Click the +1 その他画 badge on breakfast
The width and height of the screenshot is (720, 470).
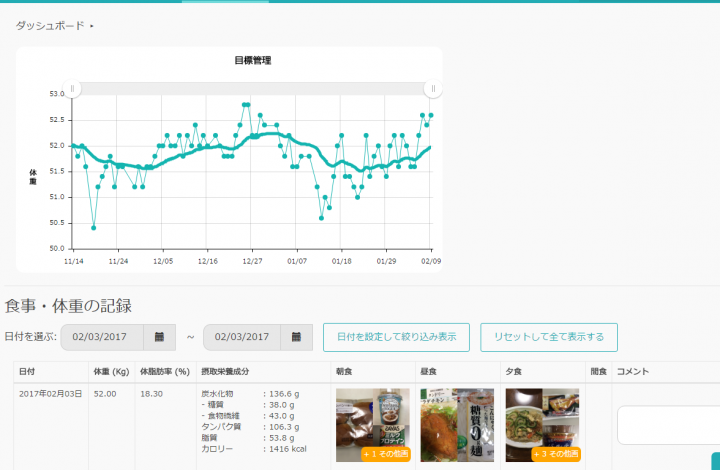tap(386, 454)
